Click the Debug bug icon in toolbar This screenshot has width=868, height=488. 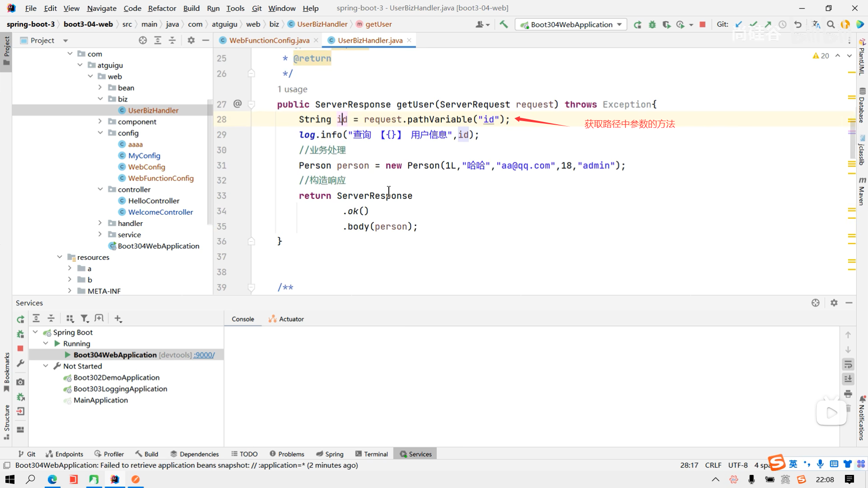(652, 24)
